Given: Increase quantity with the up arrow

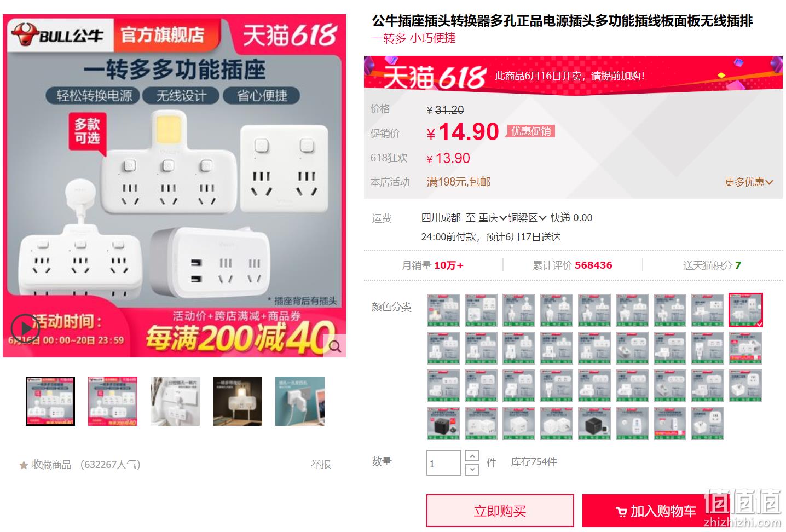Looking at the screenshot, I should click(x=472, y=456).
